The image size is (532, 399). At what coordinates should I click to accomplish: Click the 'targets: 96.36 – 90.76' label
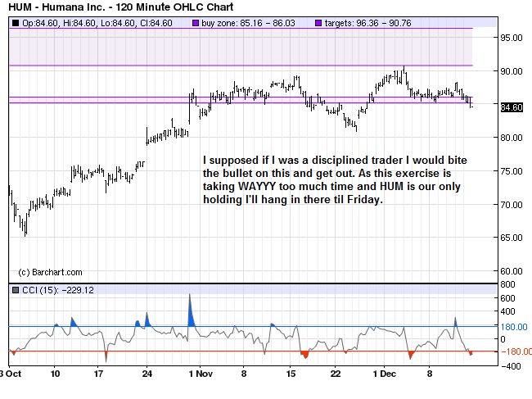(x=367, y=23)
